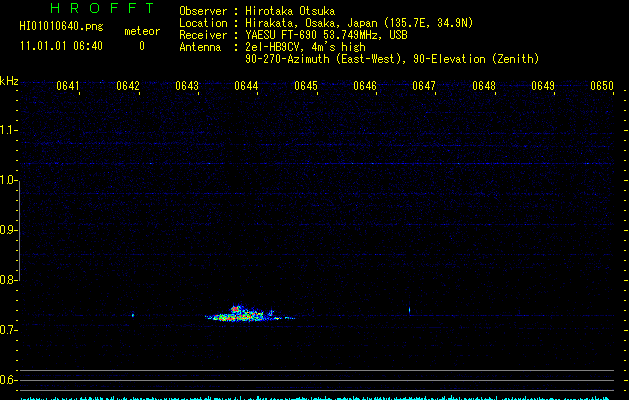This screenshot has width=629, height=400.
Task: Select the meteor count value 0
Action: click(142, 46)
